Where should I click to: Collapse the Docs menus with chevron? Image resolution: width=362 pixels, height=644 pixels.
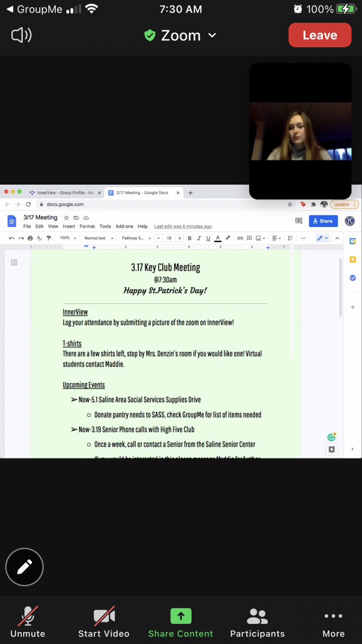(x=337, y=238)
